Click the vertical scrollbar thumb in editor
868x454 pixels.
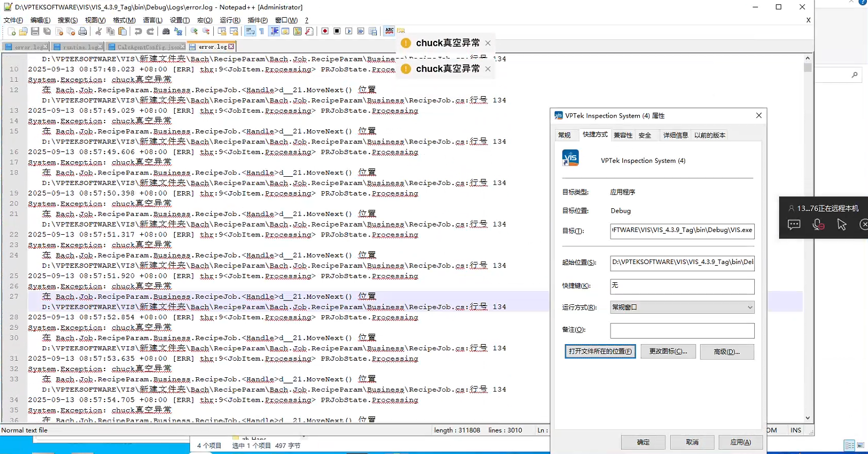point(808,67)
